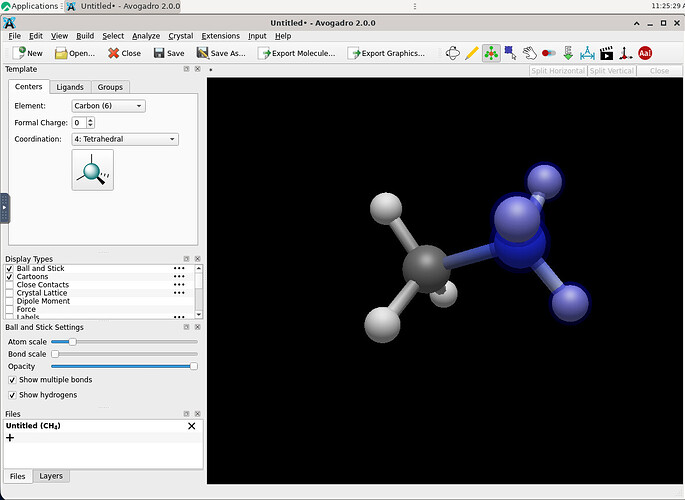685x500 pixels.
Task: Open Cartoons options dots
Action: (x=179, y=277)
